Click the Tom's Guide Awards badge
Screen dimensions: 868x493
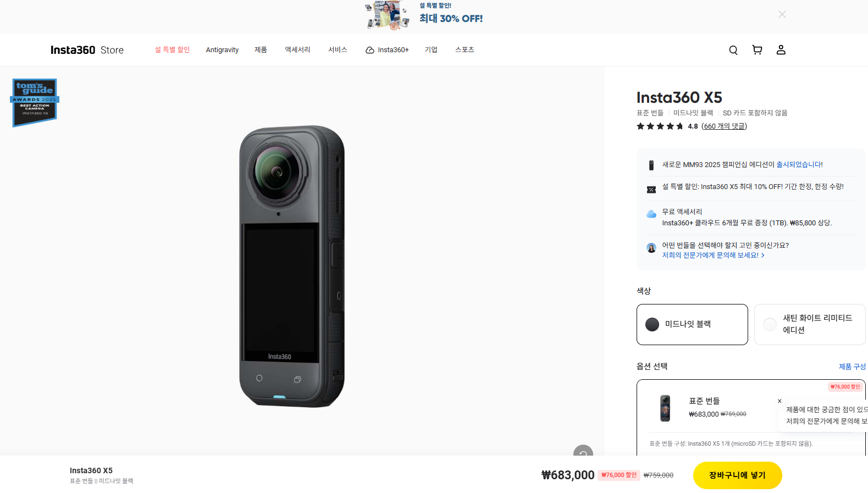pos(35,102)
